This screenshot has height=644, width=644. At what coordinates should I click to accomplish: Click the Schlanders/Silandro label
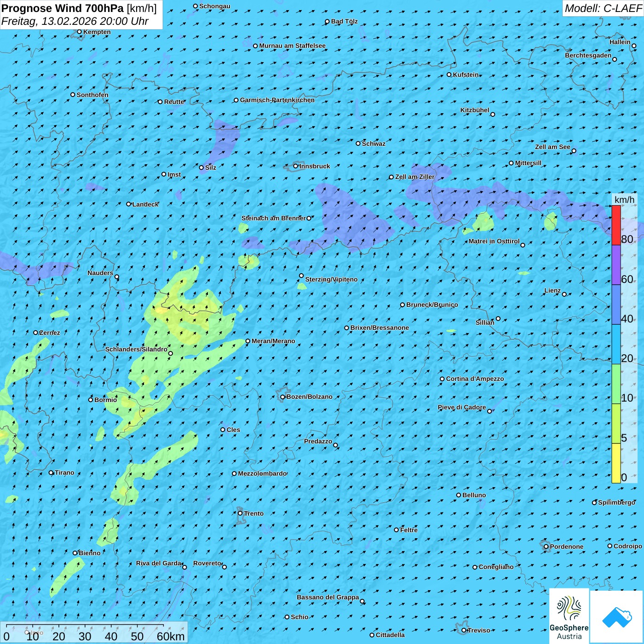coord(136,349)
